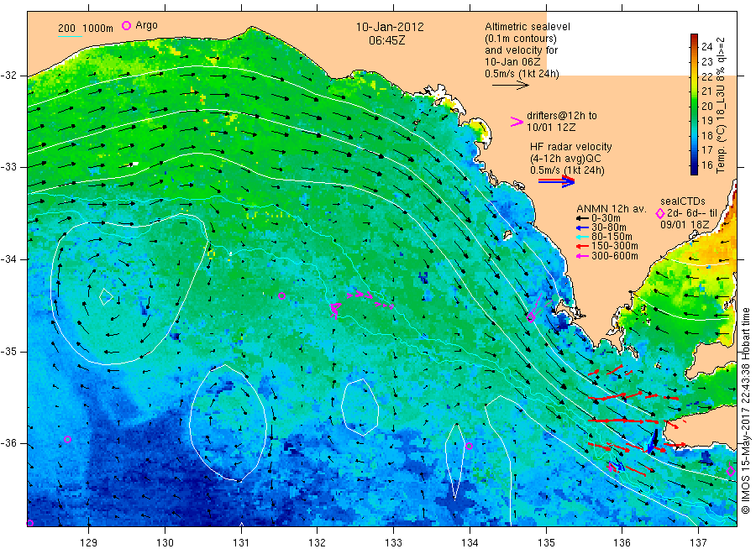Click the magenta drifters chevron legend symbol
This screenshot has width=756, height=554.
517,122
